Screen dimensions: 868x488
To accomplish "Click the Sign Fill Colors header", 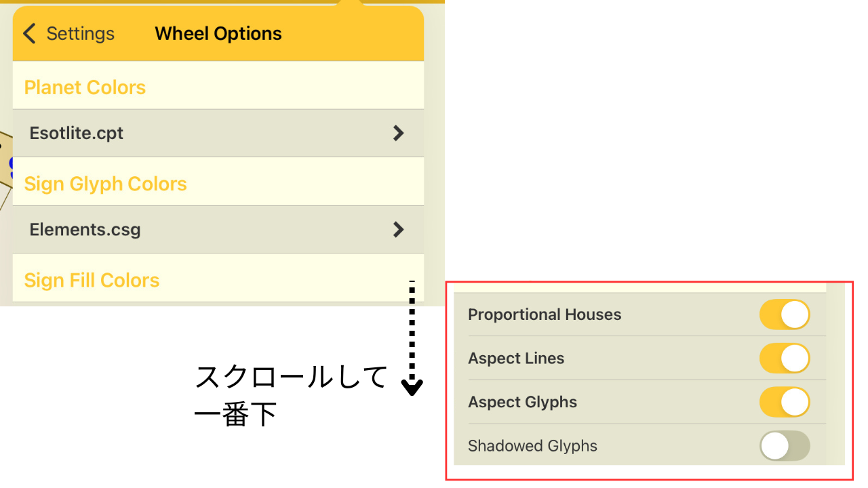I will coord(92,280).
